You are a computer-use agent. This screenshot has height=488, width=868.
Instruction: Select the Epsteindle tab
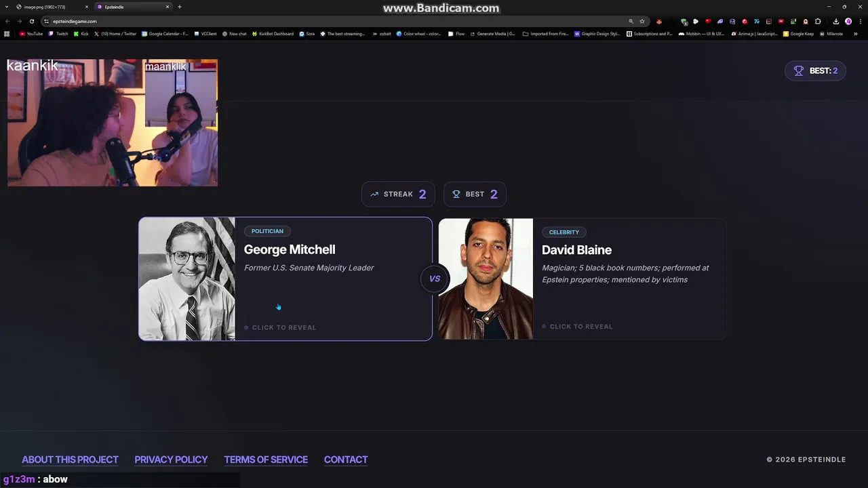click(132, 7)
